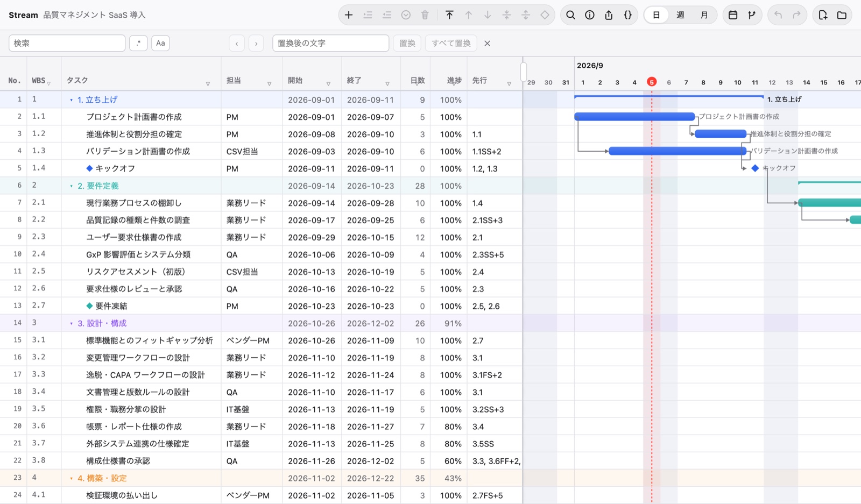
Task: Open the タスク column filter
Action: pos(208,84)
